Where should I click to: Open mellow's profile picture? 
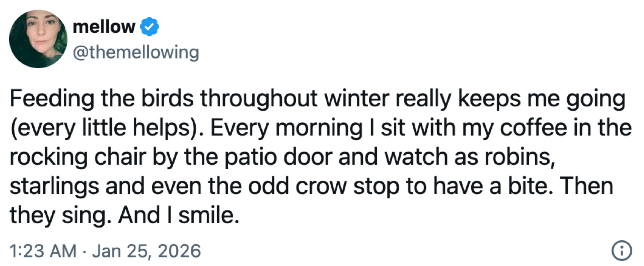(x=38, y=39)
